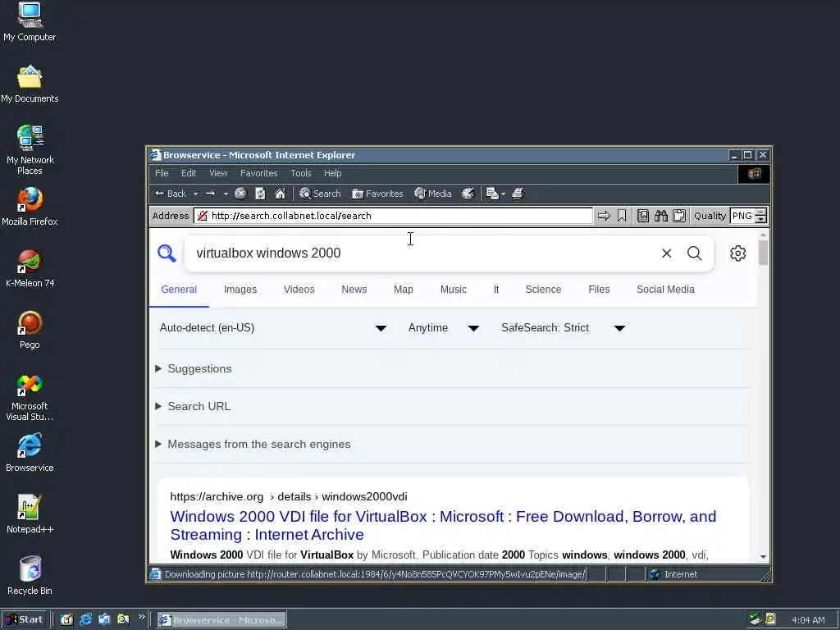
Task: Open the Media pane from the toolbar
Action: coord(433,194)
